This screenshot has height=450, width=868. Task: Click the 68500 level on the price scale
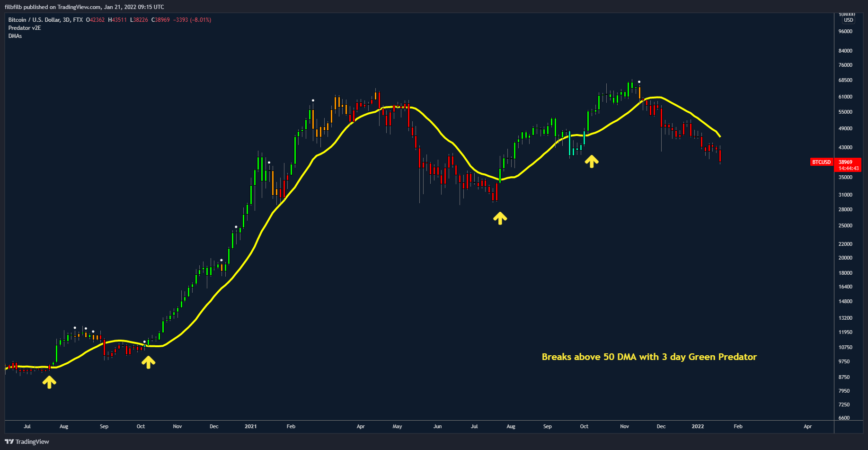point(845,81)
